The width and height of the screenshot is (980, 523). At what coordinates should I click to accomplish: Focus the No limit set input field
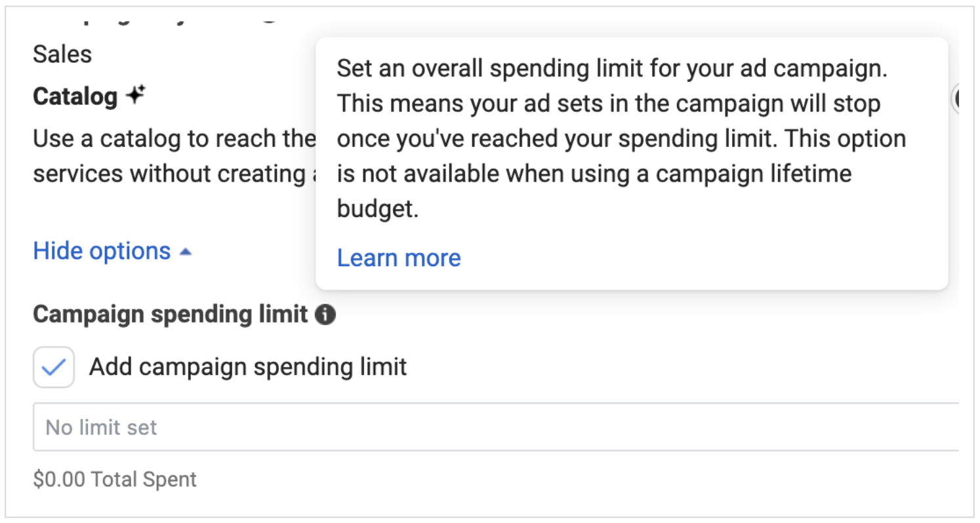tap(496, 427)
